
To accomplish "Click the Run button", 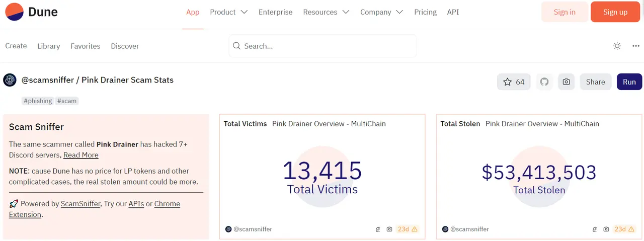I will (629, 82).
